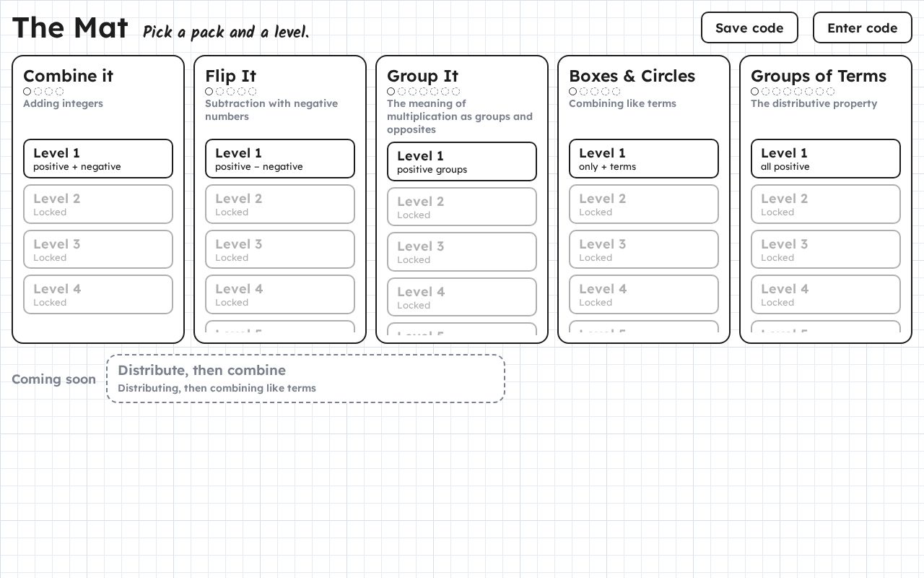This screenshot has height=578, width=924.
Task: Open Combine it Level 1 positive + negative
Action: (98, 158)
